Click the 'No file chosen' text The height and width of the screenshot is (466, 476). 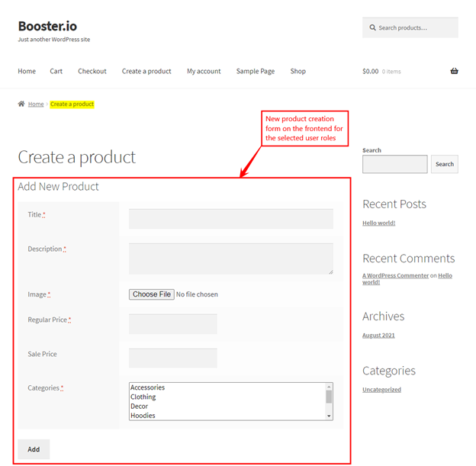click(197, 294)
